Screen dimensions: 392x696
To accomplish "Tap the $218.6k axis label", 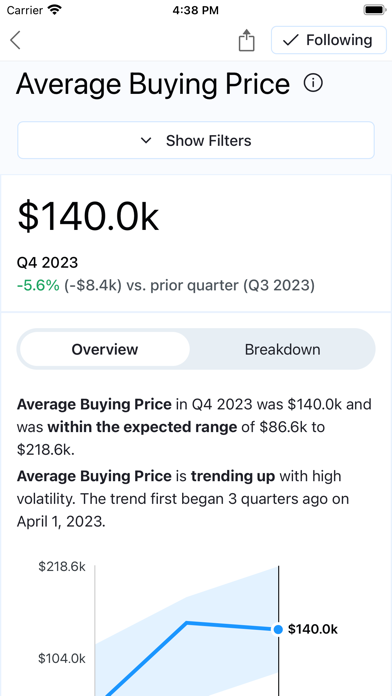I will (x=62, y=566).
